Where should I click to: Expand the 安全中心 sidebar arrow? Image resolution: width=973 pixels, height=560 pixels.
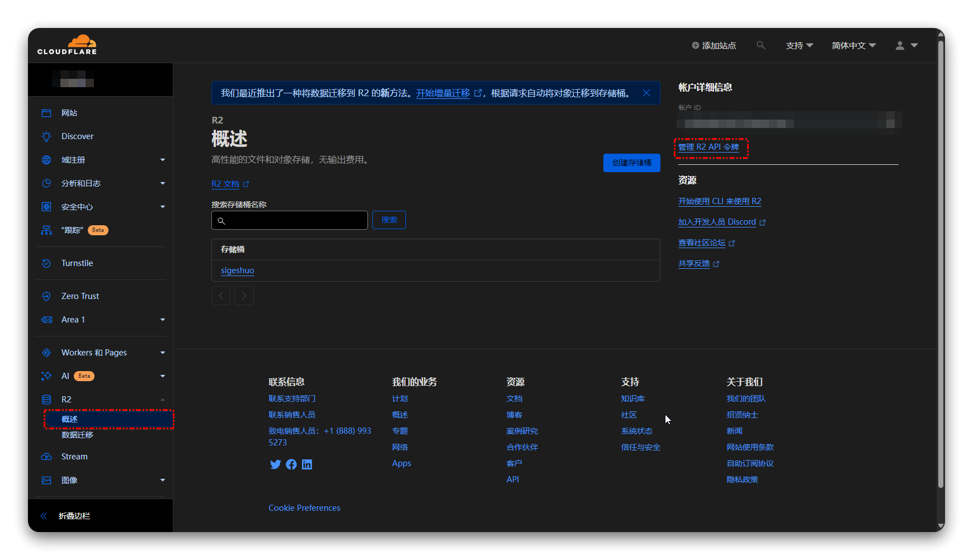coord(163,207)
